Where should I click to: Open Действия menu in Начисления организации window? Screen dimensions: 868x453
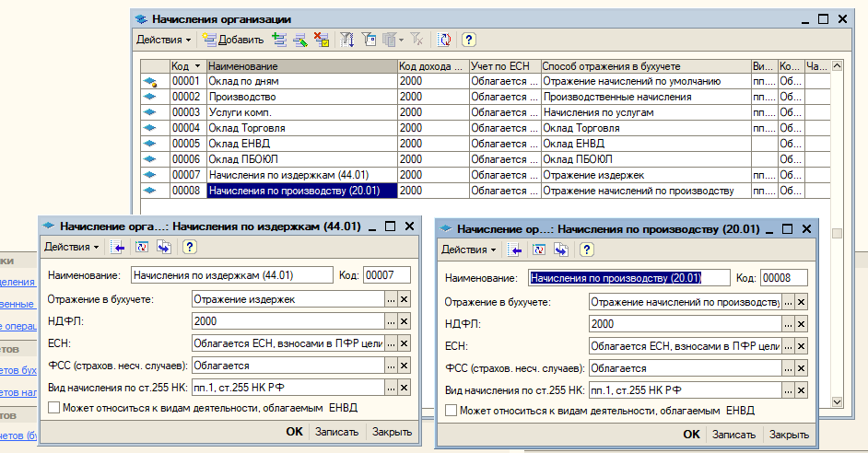(x=163, y=40)
